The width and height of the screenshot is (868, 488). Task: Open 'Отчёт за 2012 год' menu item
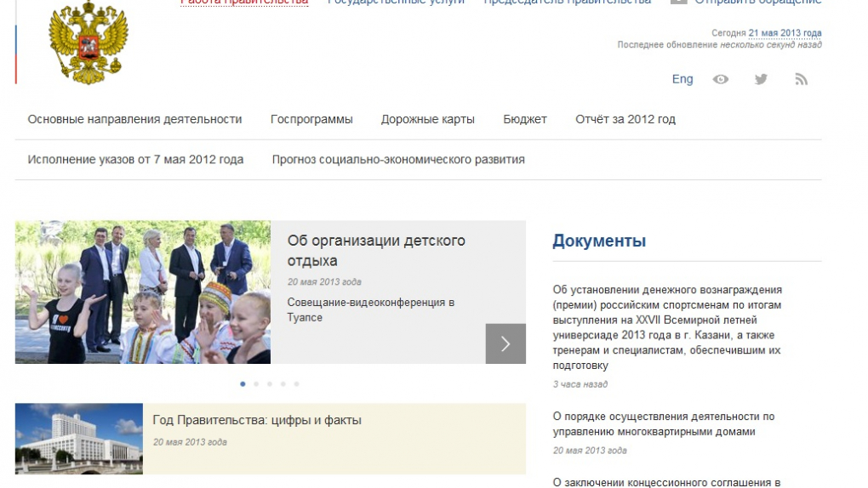click(625, 120)
